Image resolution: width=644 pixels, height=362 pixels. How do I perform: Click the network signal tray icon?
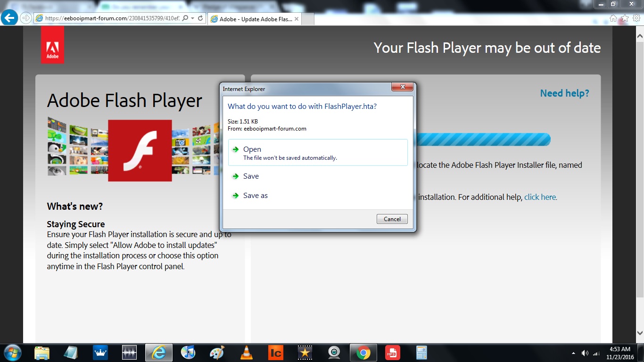pyautogui.click(x=596, y=353)
